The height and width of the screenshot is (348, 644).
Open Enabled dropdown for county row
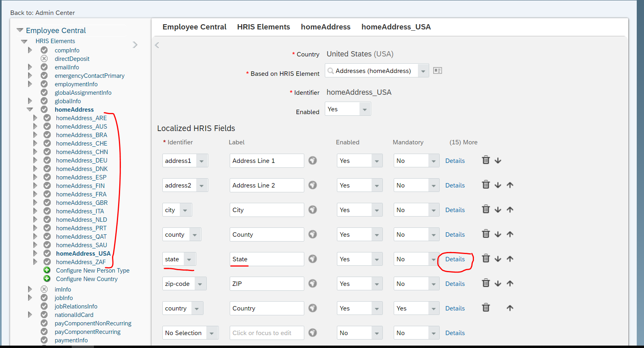click(x=377, y=235)
